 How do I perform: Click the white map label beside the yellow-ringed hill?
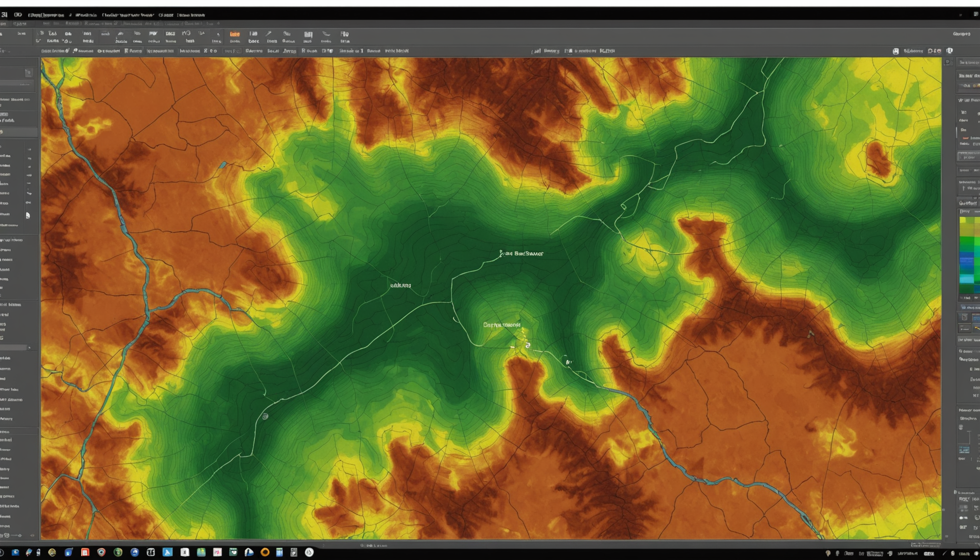pos(502,325)
